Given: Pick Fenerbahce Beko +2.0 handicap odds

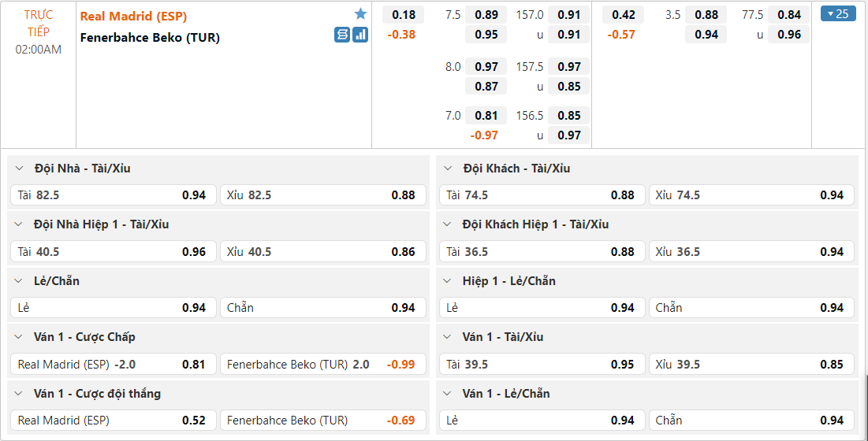Looking at the screenshot, I should pos(322,365).
